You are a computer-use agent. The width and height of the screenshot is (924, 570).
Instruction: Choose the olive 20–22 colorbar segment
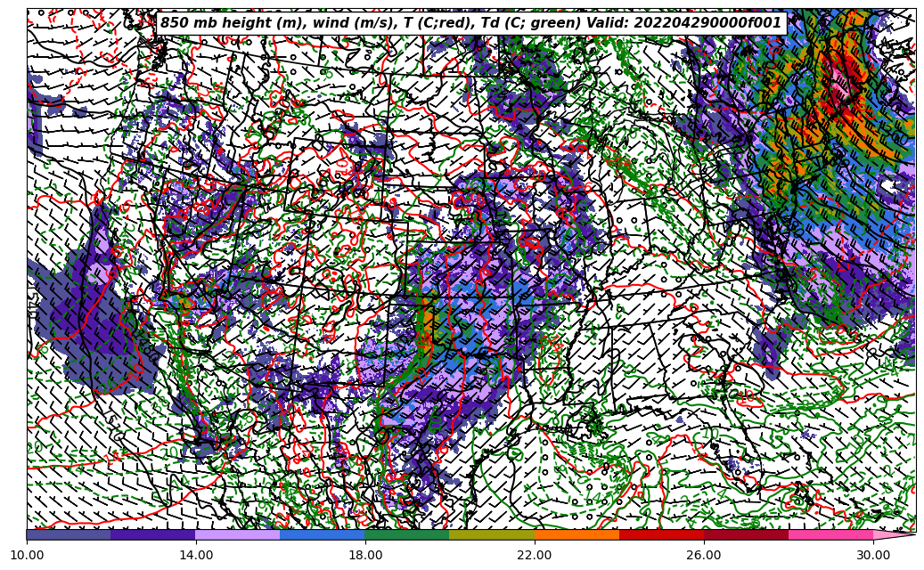(x=492, y=535)
